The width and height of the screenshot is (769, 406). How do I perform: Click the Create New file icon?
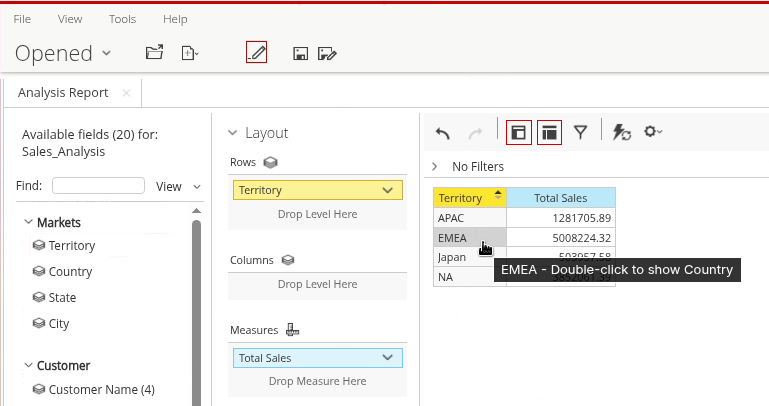click(x=189, y=53)
